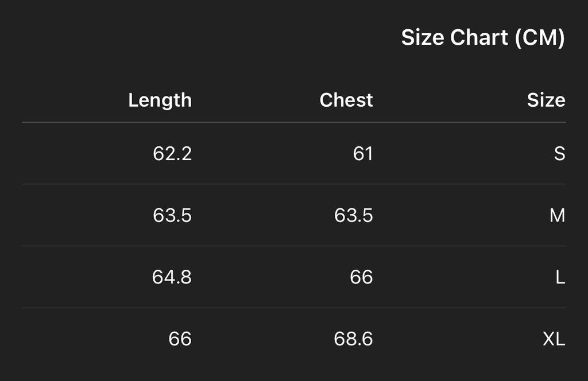The image size is (588, 381).
Task: Click size XL in the chart
Action: (x=554, y=339)
